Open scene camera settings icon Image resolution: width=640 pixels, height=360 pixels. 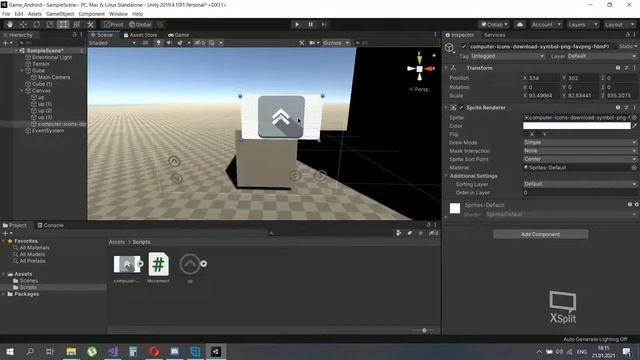(x=312, y=43)
